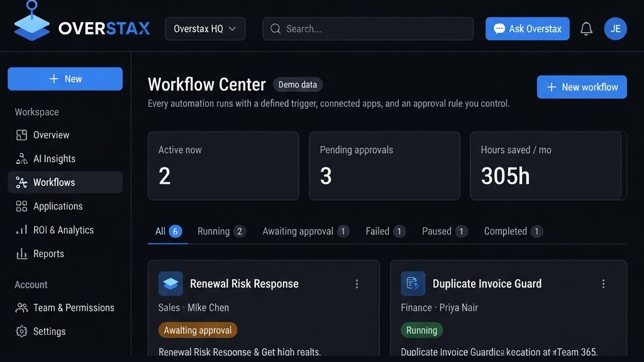Click the search magnifier icon

point(275,29)
